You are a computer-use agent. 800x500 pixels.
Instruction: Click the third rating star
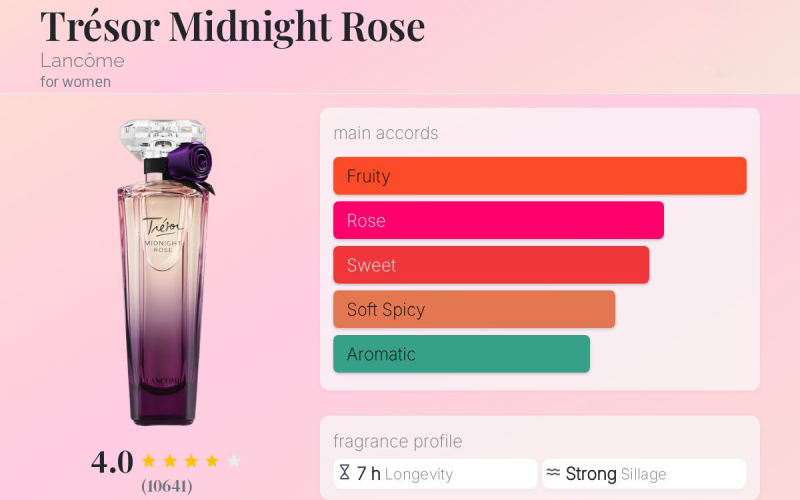coord(191,461)
